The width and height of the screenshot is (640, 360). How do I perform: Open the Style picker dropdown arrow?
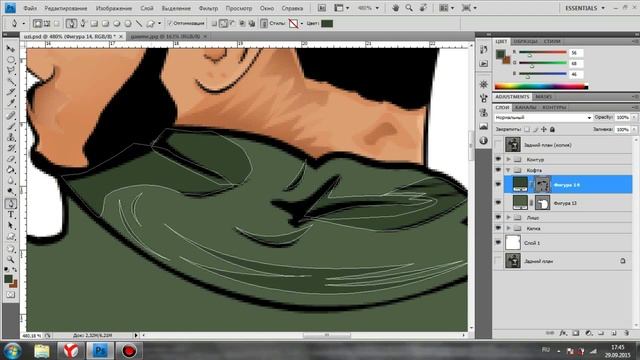point(302,24)
